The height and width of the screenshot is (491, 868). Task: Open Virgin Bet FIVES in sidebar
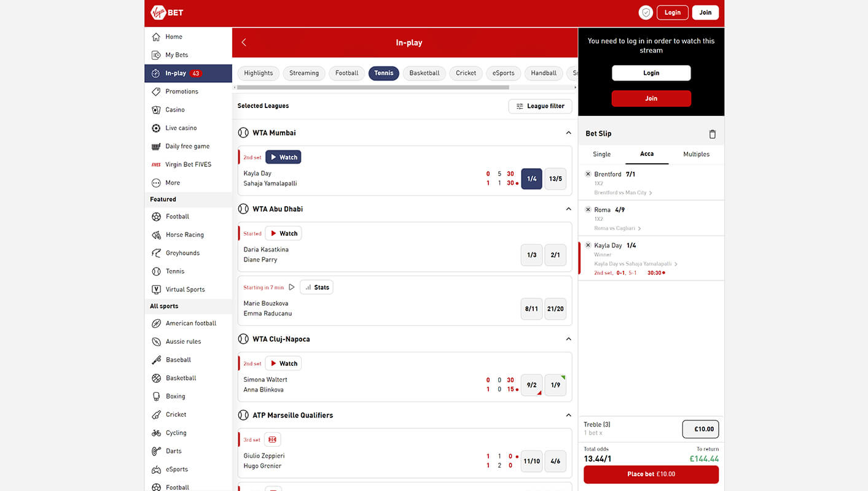coord(189,164)
